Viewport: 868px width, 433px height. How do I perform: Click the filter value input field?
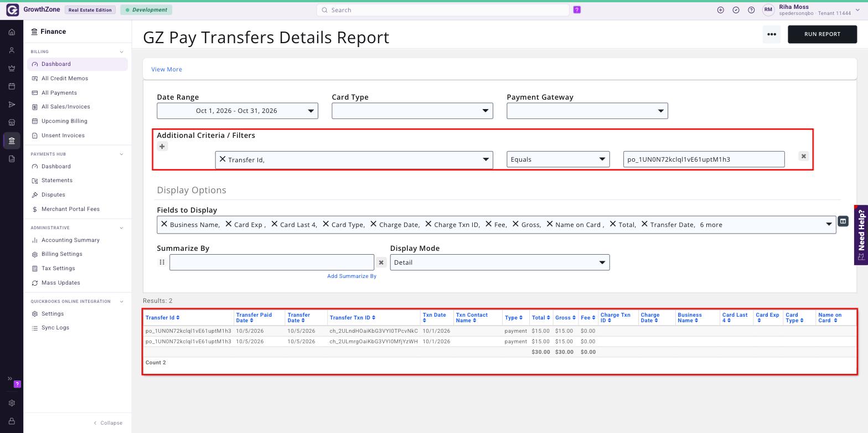point(704,159)
